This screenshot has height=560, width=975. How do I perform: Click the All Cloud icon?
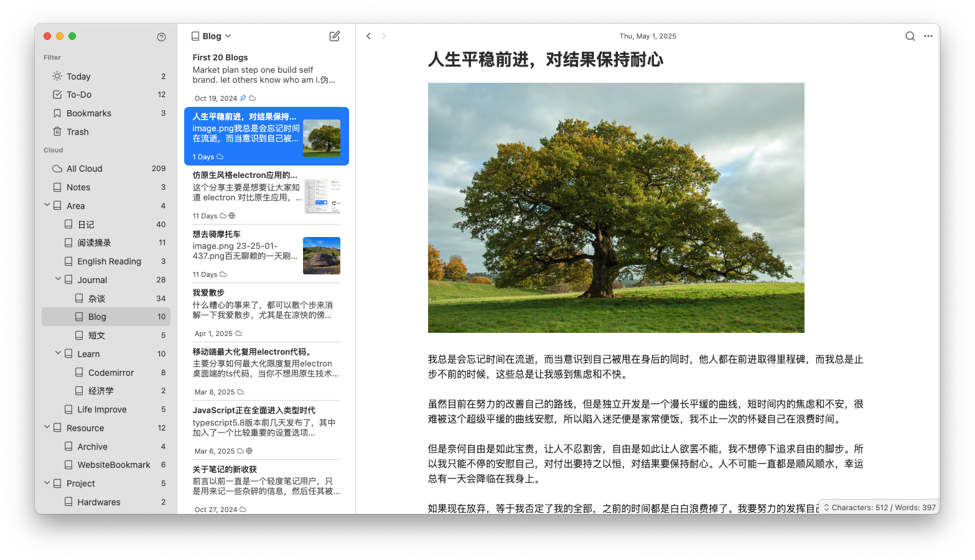click(57, 169)
